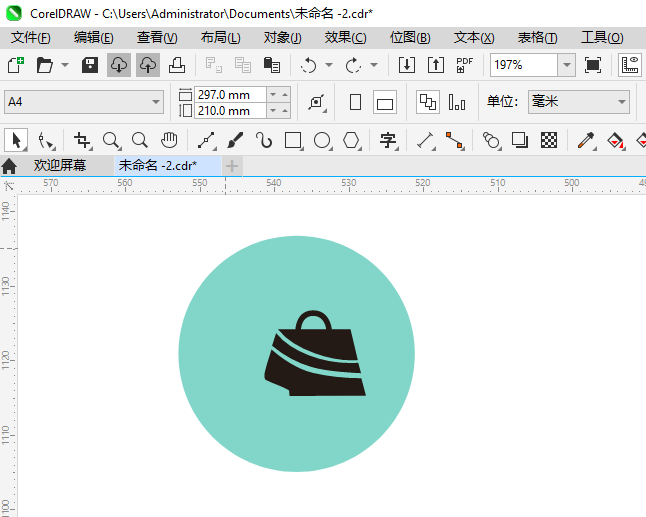Open the 对象(J) menu
Screen dimensions: 646x517
point(283,37)
